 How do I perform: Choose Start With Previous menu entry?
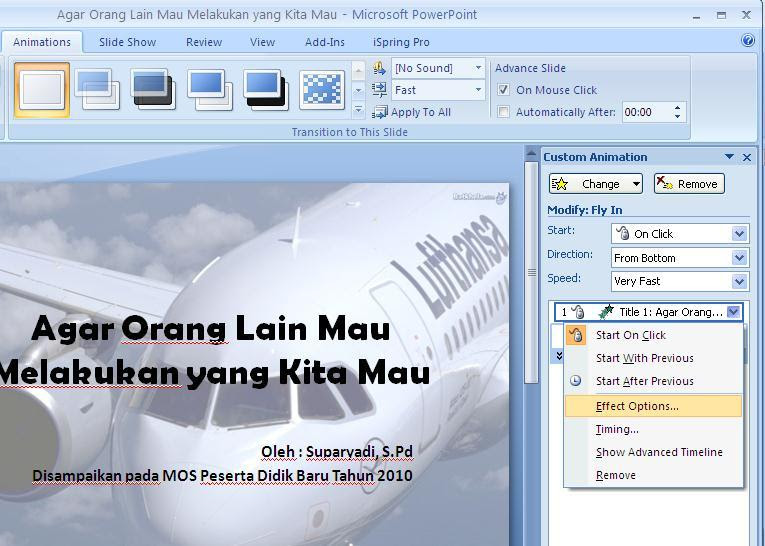653,358
